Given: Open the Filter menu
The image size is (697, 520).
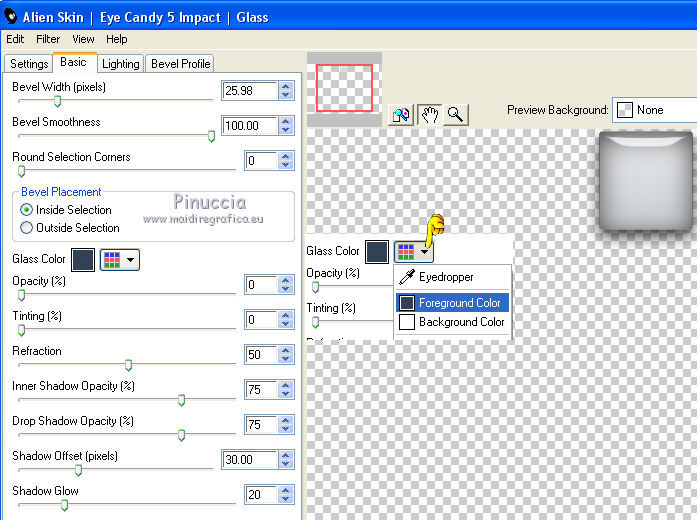Looking at the screenshot, I should [48, 39].
